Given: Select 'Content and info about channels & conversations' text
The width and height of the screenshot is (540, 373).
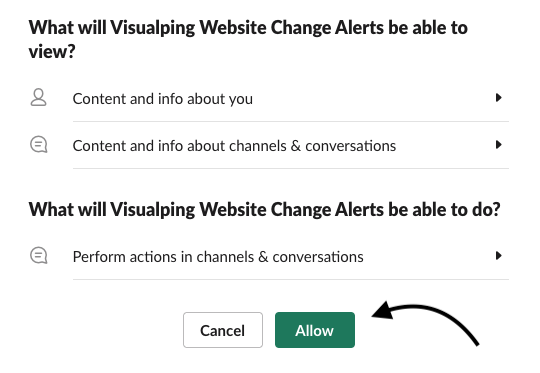Looking at the screenshot, I should (234, 146).
